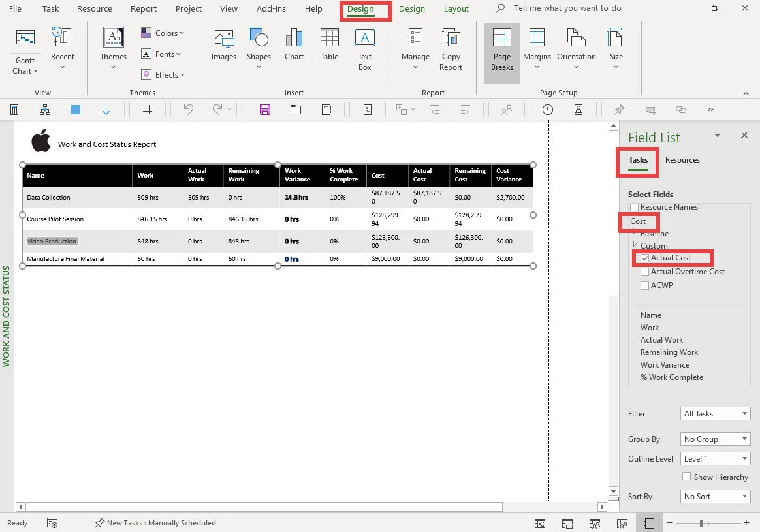Open the Orientation options

(577, 48)
